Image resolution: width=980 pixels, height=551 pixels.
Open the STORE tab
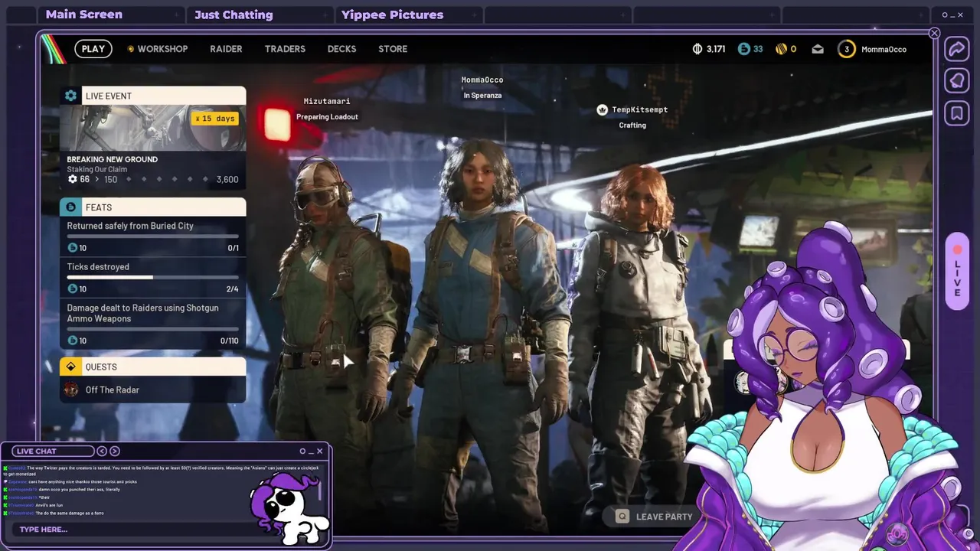pyautogui.click(x=393, y=49)
